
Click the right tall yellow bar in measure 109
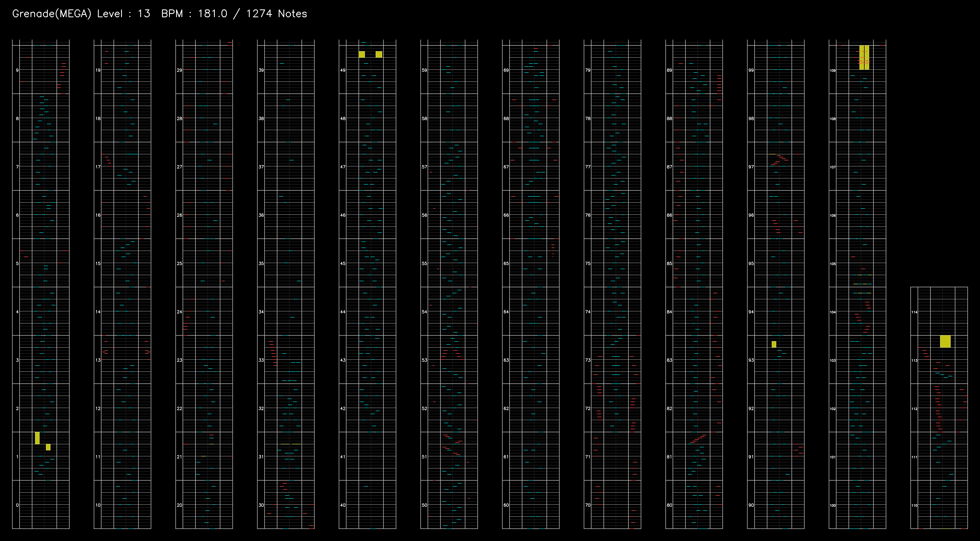(867, 58)
